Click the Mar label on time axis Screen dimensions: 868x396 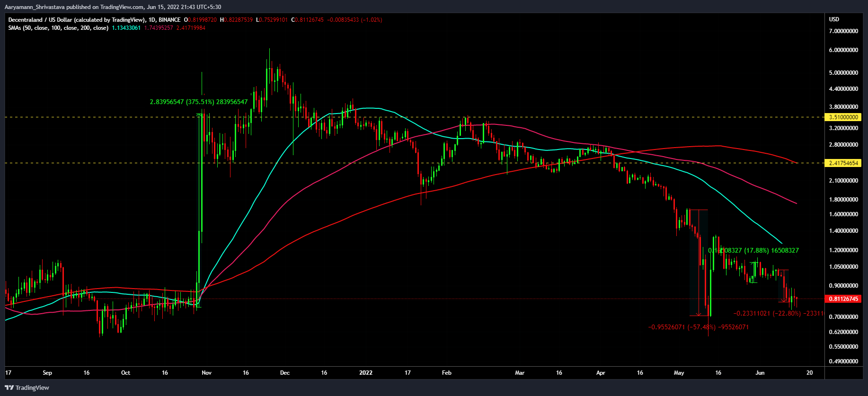tap(520, 373)
